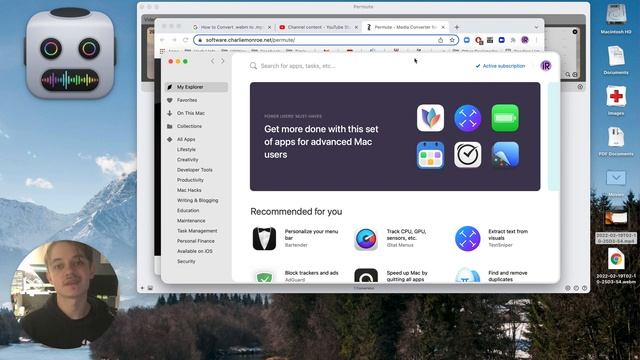Open the 'Find and remove duplicates' app icon

468,276
